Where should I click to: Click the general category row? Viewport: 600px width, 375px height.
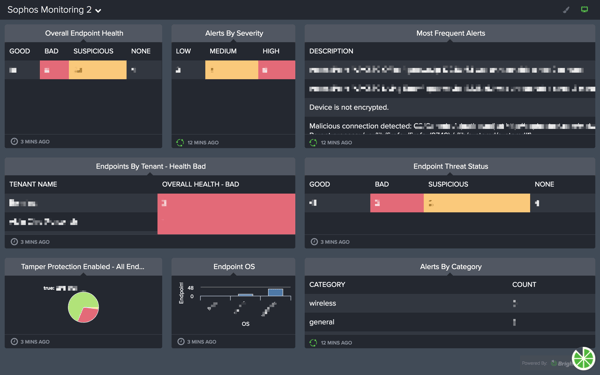click(x=450, y=322)
